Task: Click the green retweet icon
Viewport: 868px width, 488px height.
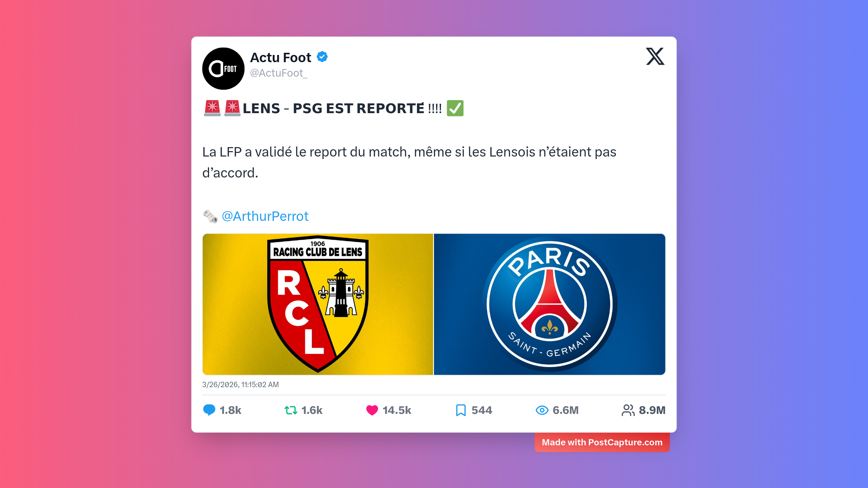Action: (291, 410)
